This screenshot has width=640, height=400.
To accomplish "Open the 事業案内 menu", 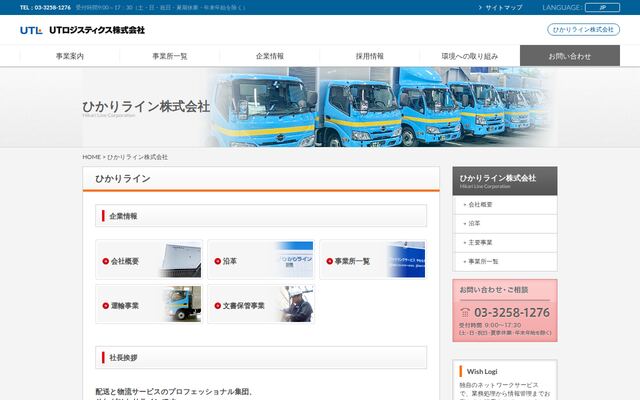I will tap(70, 56).
